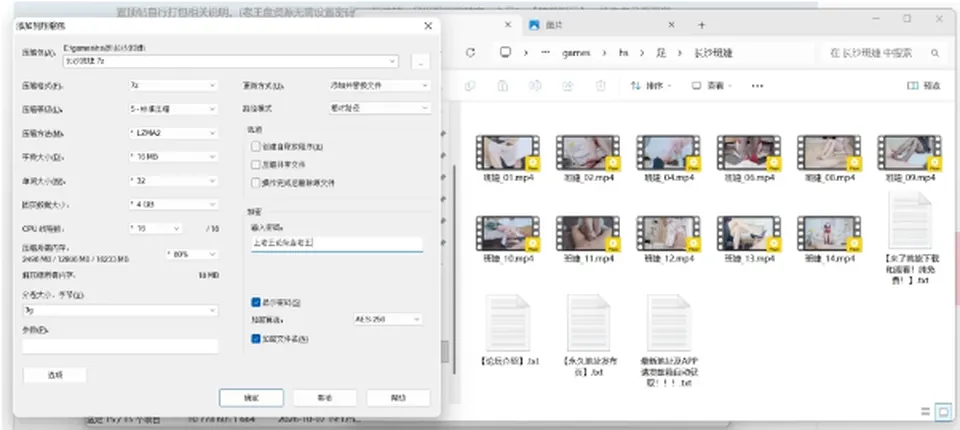Untick the encrypt file names checkbox
The image size is (960, 430).
[x=256, y=338]
